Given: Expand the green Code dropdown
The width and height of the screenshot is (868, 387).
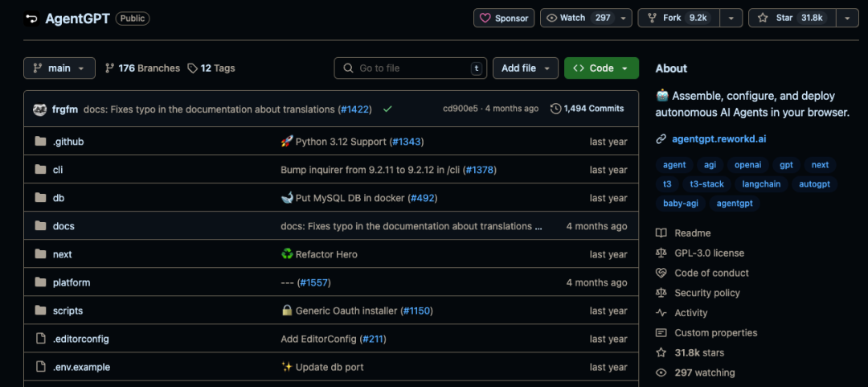Looking at the screenshot, I should 601,68.
